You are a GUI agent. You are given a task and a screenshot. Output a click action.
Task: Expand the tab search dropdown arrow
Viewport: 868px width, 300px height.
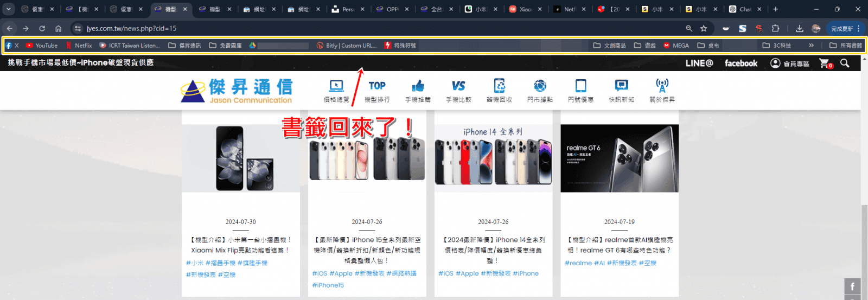(x=9, y=9)
